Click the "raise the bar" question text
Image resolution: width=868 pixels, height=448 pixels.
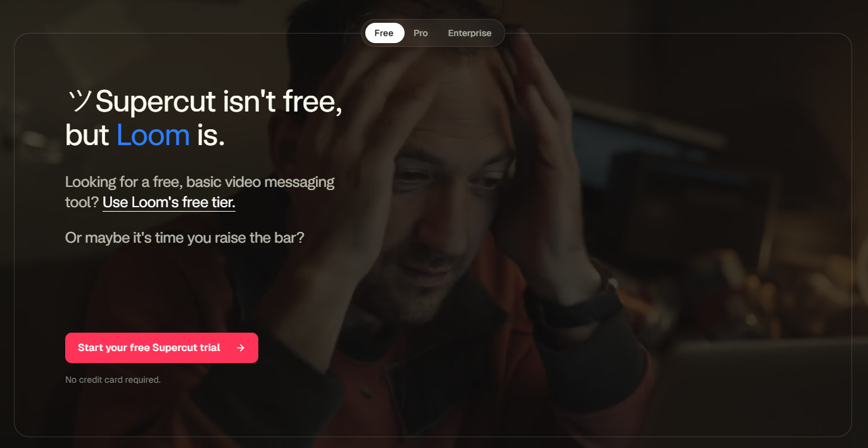pos(185,238)
